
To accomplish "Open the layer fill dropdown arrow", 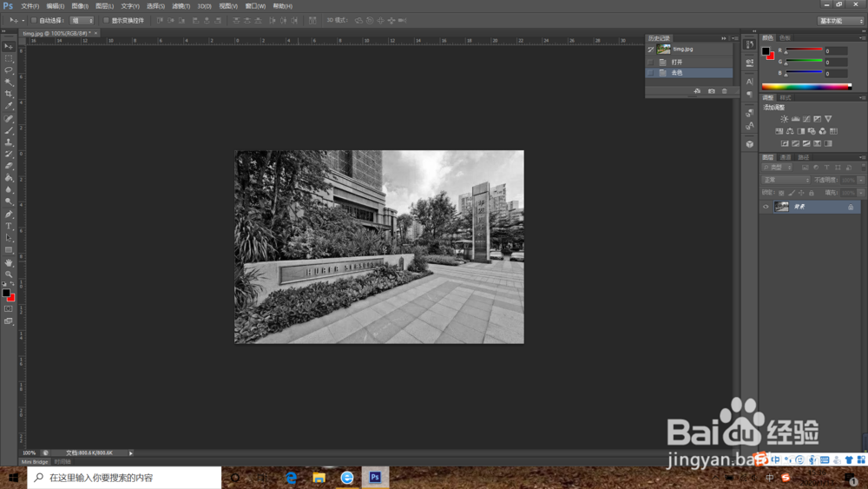I will (x=861, y=194).
